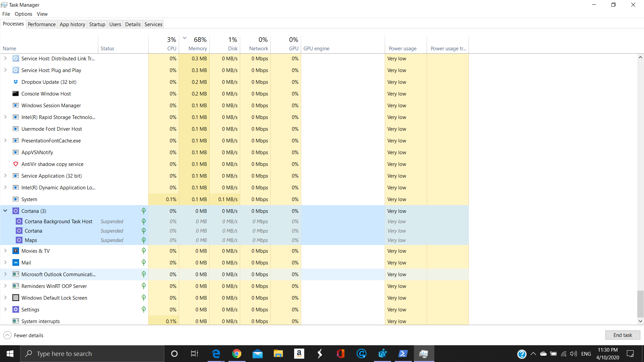Image resolution: width=644 pixels, height=362 pixels.
Task: Switch to the Services tab
Action: click(x=153, y=24)
